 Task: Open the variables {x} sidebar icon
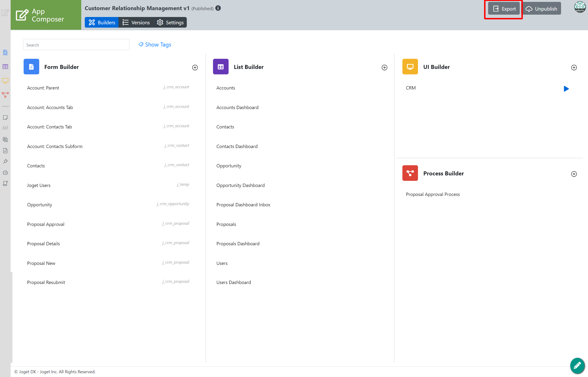(x=5, y=128)
